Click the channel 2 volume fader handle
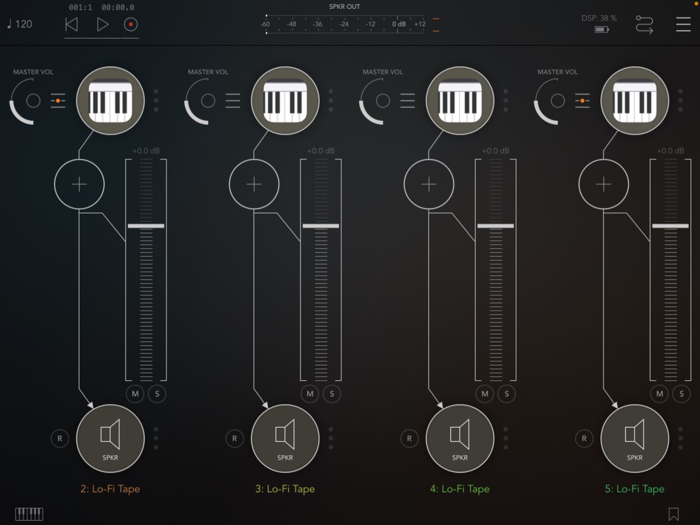Image resolution: width=700 pixels, height=525 pixels. (146, 226)
